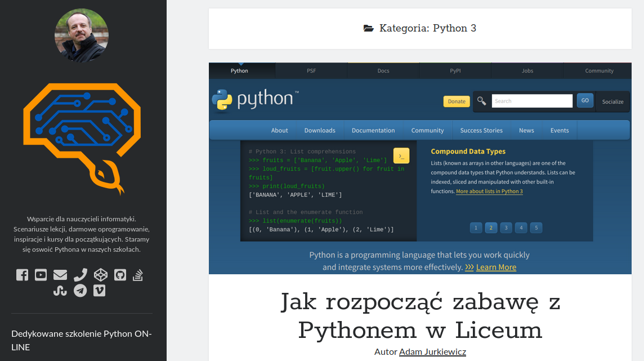Select the PyPI top tab

[455, 71]
